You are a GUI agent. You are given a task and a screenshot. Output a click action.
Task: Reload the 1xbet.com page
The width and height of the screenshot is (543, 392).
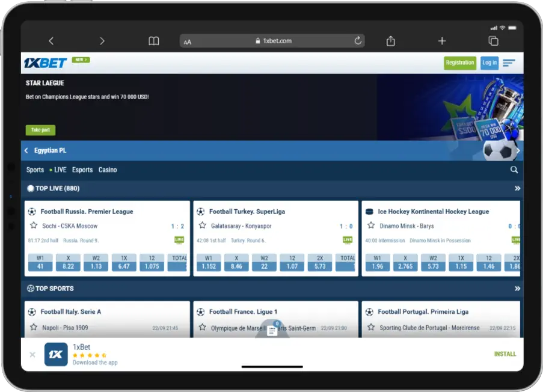click(358, 40)
